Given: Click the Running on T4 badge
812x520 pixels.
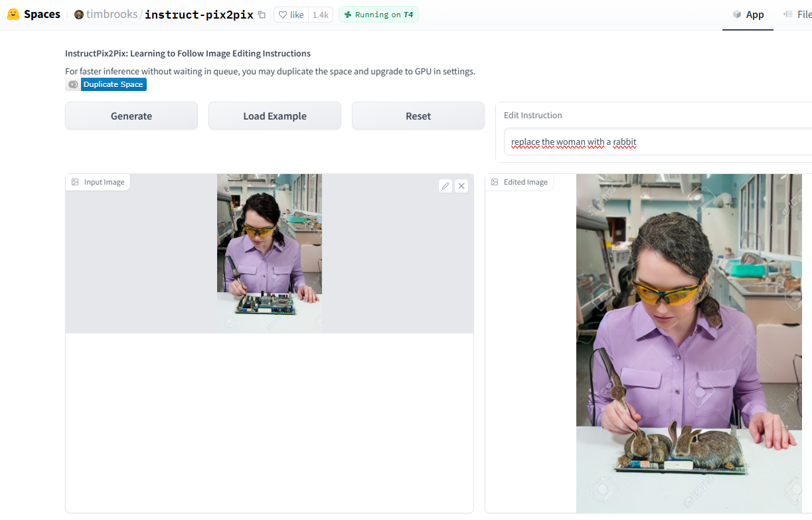Looking at the screenshot, I should 378,15.
